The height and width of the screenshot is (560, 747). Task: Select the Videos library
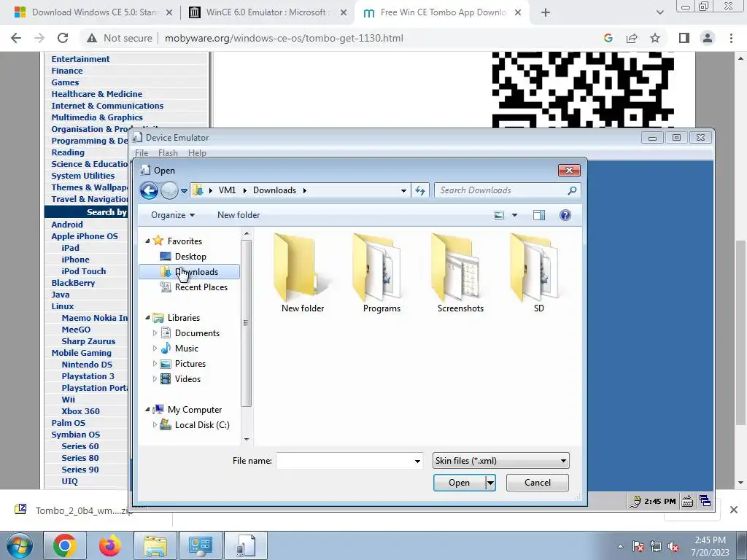click(x=187, y=379)
